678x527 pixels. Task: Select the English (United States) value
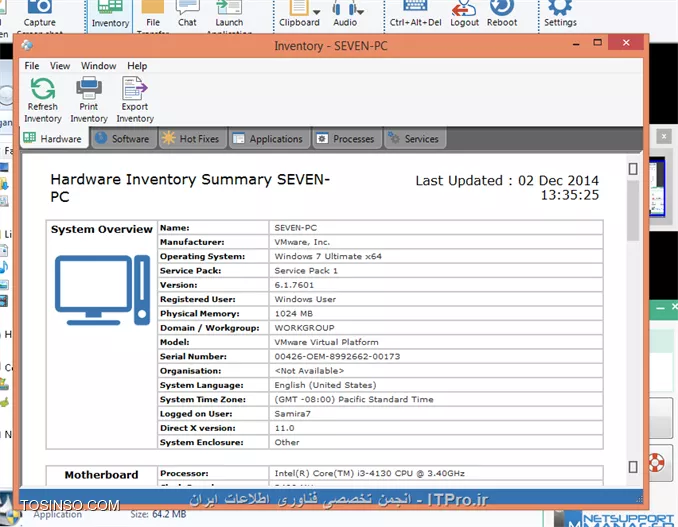pyautogui.click(x=325, y=385)
